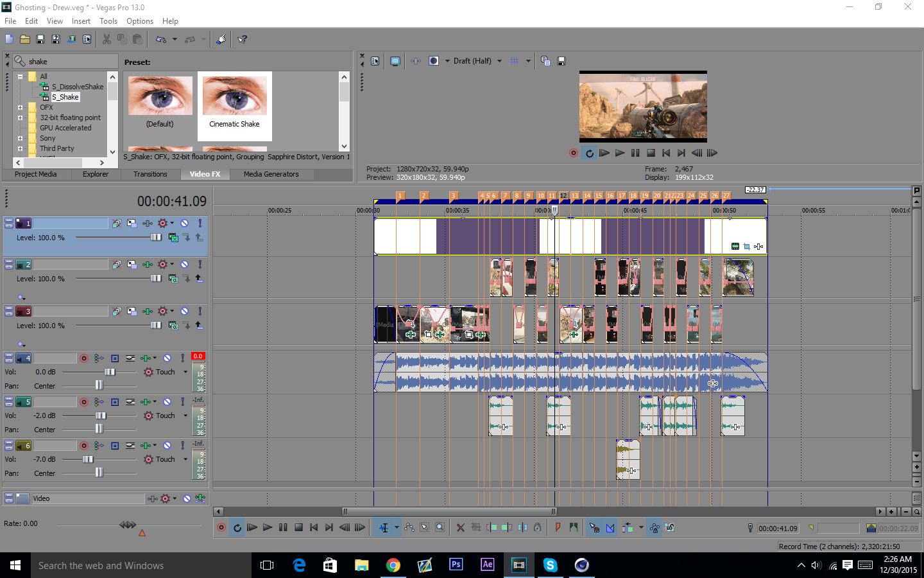
Task: Toggle Loop Playback in the preview window
Action: [x=589, y=153]
